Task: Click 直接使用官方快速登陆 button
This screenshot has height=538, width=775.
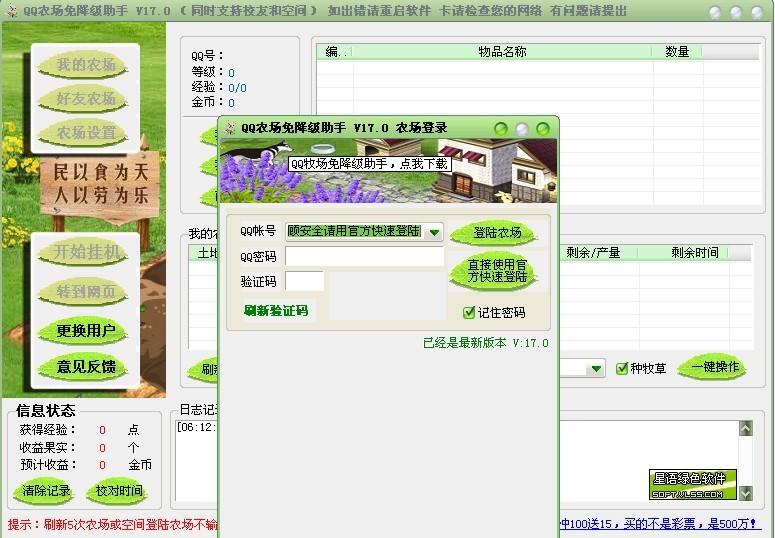Action: click(x=495, y=271)
